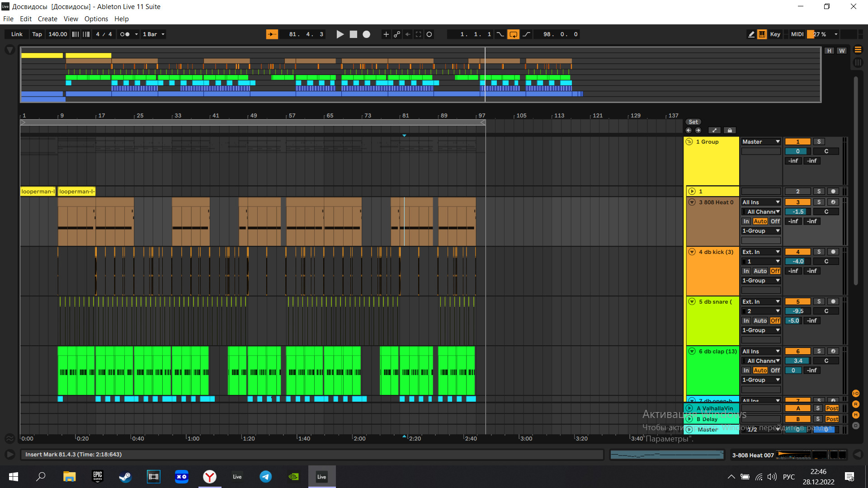
Task: Collapse the 4 db kick track
Action: [x=692, y=252]
